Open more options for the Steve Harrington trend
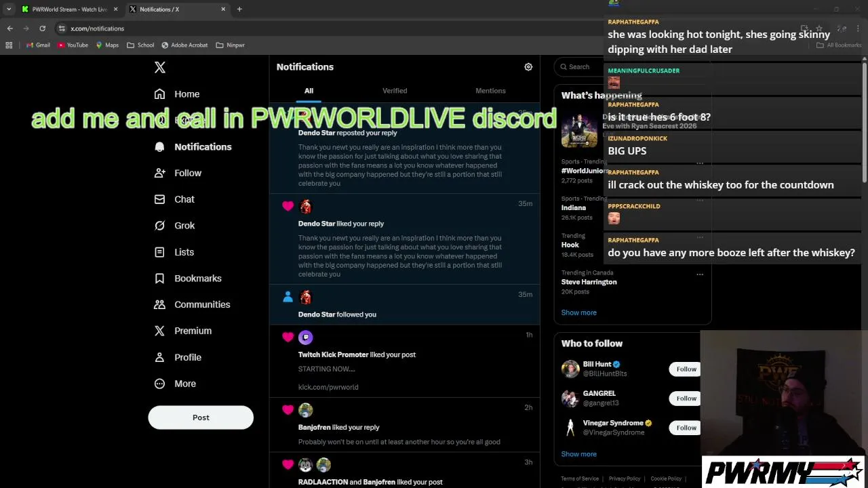Viewport: 868px width, 488px height. click(700, 274)
